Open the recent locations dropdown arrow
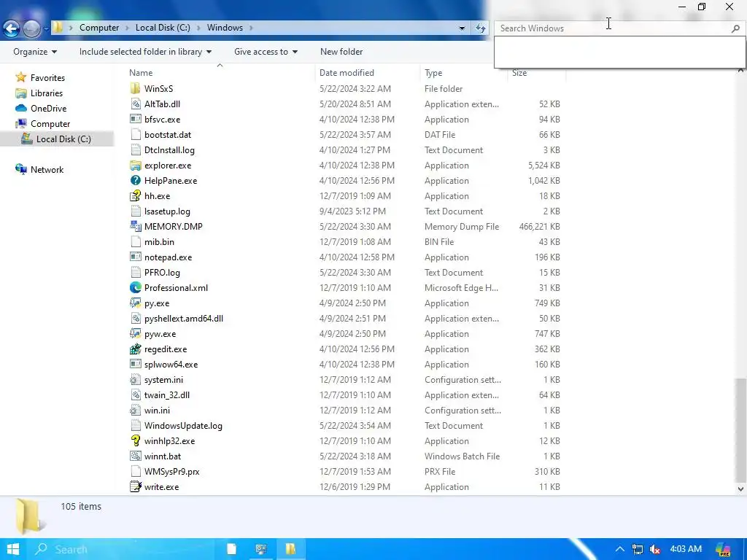 [46, 28]
